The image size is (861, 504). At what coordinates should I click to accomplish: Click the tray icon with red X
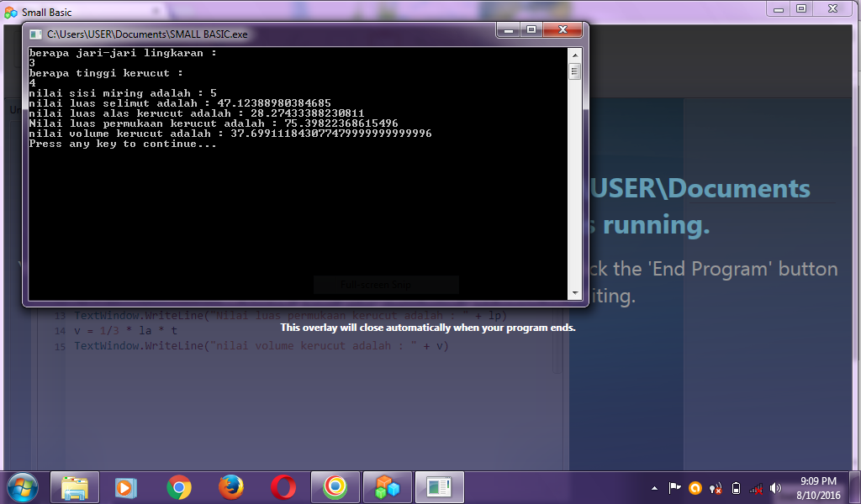(x=716, y=487)
